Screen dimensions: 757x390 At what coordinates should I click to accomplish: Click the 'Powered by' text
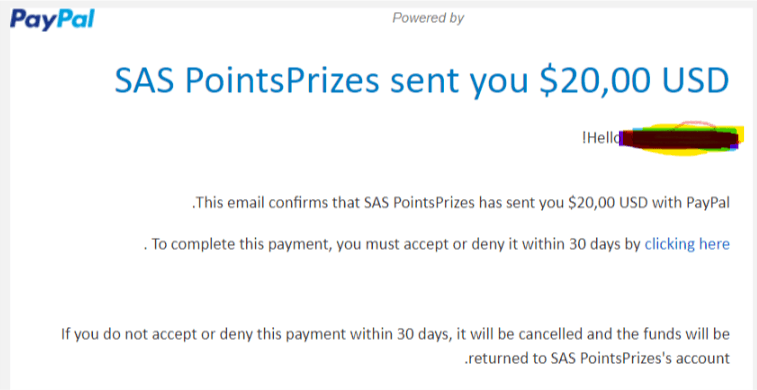coord(428,18)
